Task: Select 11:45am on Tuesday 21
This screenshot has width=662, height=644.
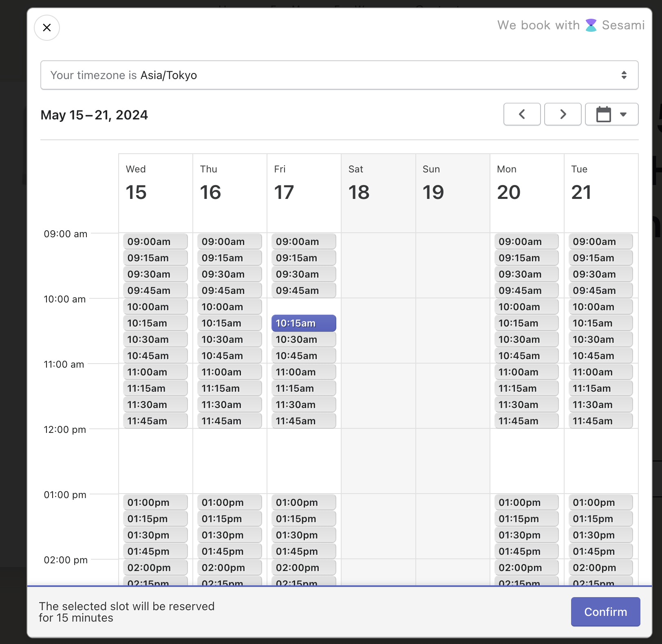Action: click(x=600, y=421)
